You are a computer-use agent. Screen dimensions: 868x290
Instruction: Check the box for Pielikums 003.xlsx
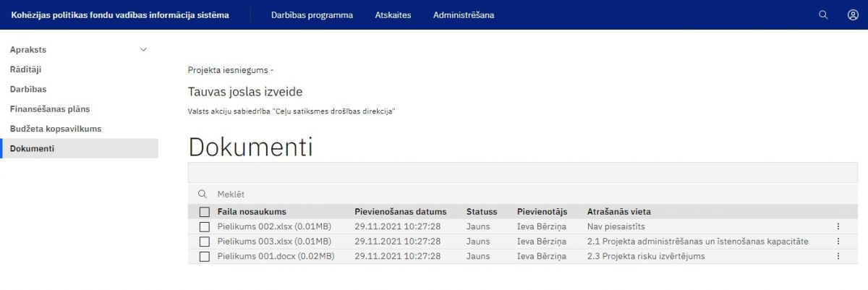[205, 242]
